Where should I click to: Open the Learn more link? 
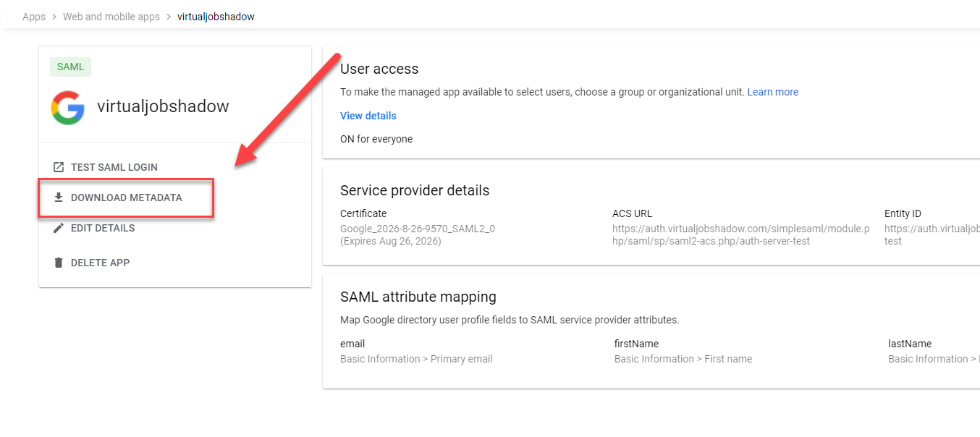pyautogui.click(x=773, y=92)
